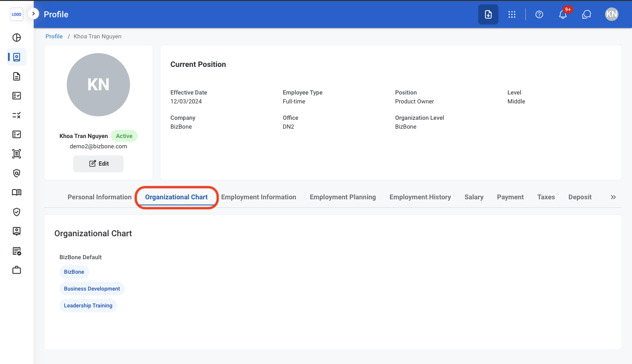The height and width of the screenshot is (364, 632).
Task: Open the document scan icon in sidebar
Action: [x=16, y=153]
